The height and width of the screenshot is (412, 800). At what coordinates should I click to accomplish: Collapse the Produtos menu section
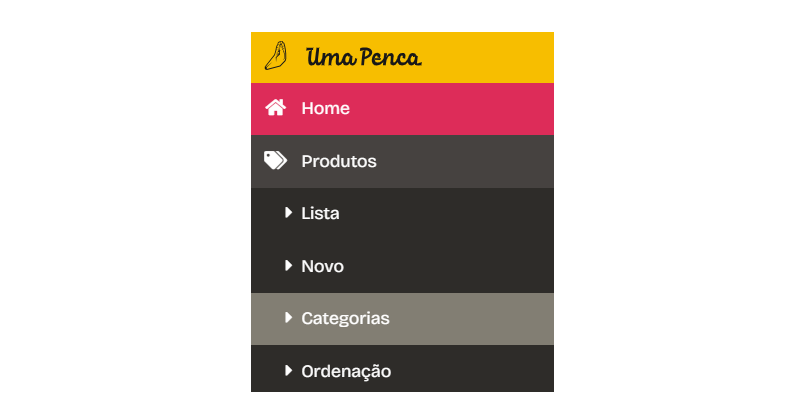point(339,161)
